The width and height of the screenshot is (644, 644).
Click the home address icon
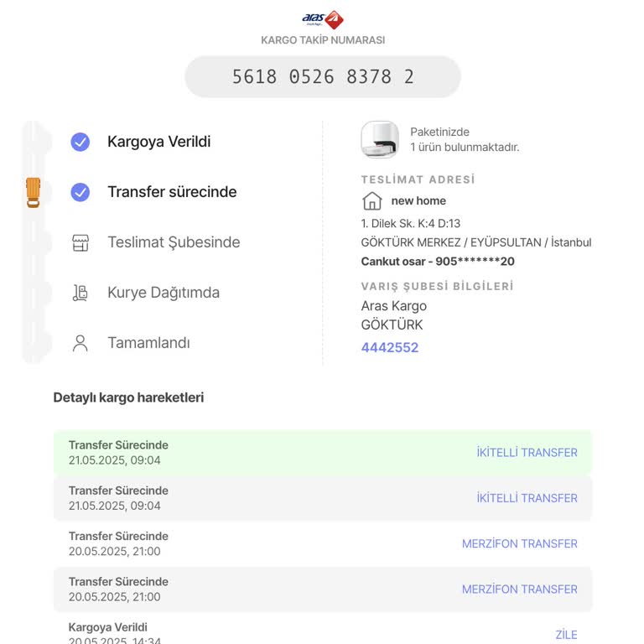coord(372,201)
